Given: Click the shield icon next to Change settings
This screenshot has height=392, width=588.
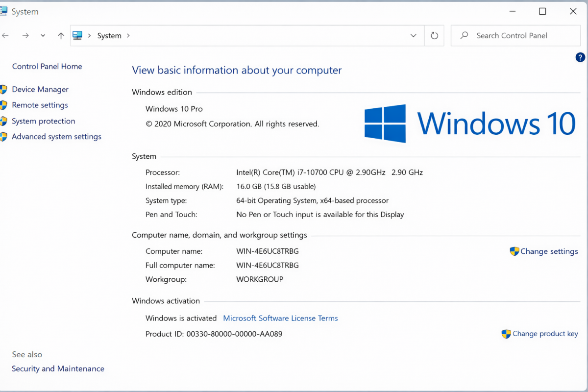Looking at the screenshot, I should 514,251.
